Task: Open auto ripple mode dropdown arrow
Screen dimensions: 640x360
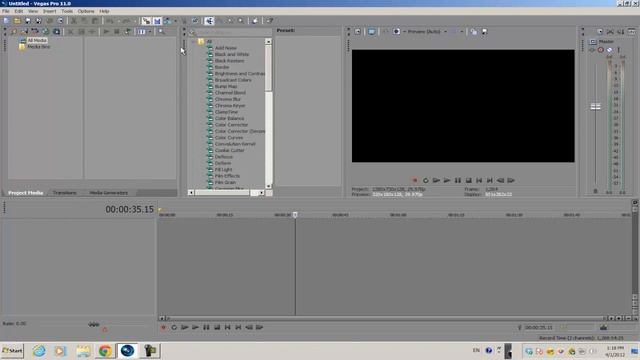Action: 176,21
